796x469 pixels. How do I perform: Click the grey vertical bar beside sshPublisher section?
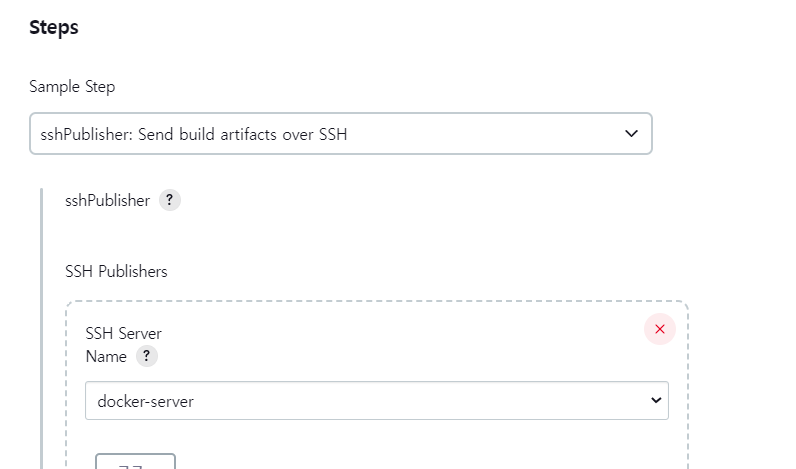click(x=41, y=328)
